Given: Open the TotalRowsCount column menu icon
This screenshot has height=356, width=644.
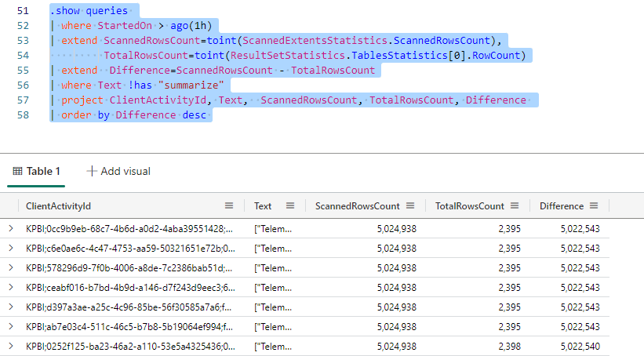Looking at the screenshot, I should pos(515,205).
